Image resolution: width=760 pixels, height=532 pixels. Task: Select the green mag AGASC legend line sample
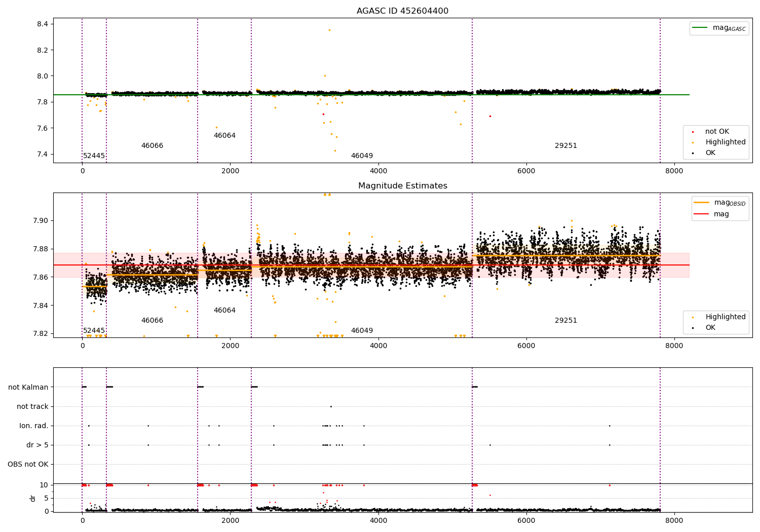(x=700, y=28)
